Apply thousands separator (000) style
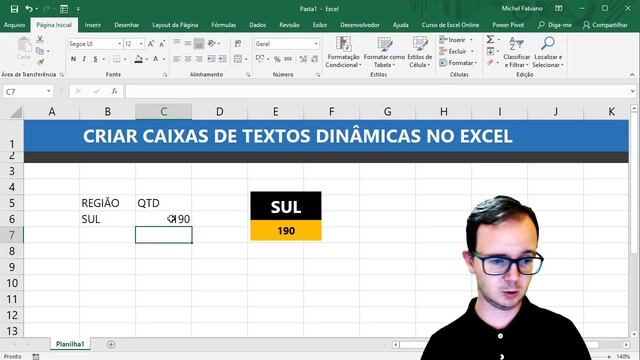The width and height of the screenshot is (640, 360). click(x=288, y=59)
